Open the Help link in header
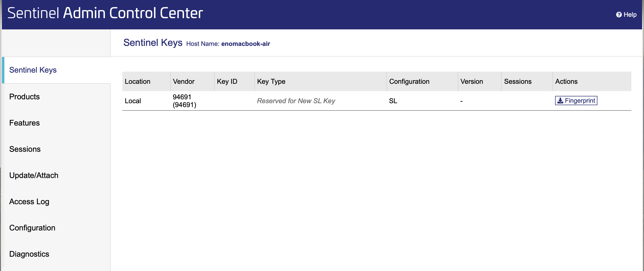 626,15
